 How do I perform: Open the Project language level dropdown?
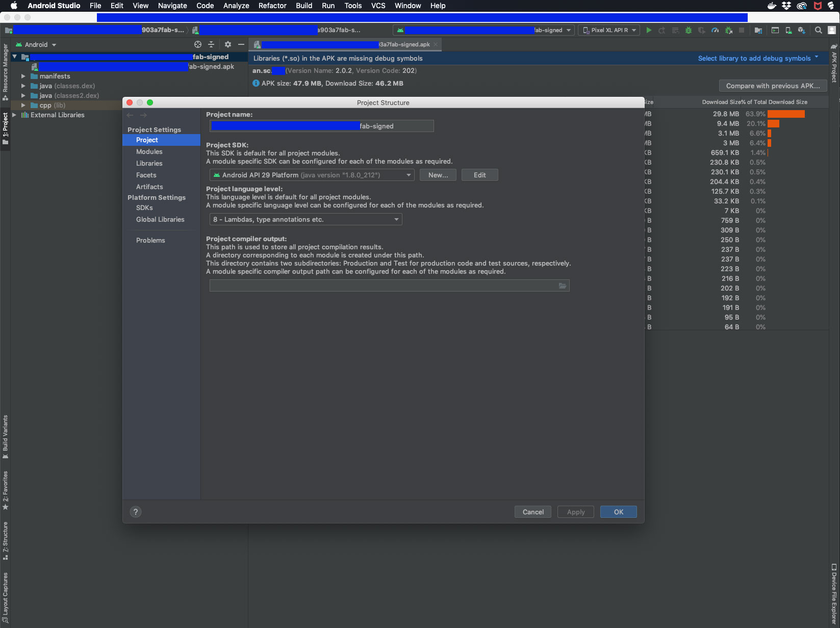[306, 219]
